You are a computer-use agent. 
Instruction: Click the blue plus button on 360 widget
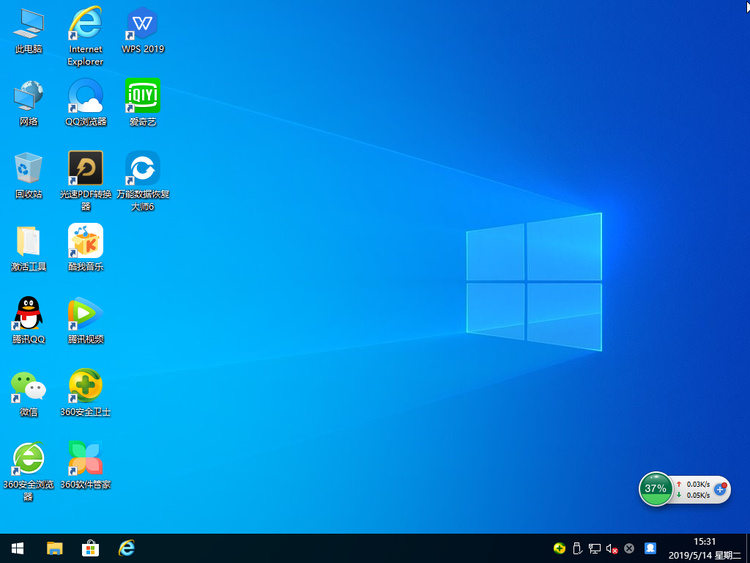[x=720, y=489]
